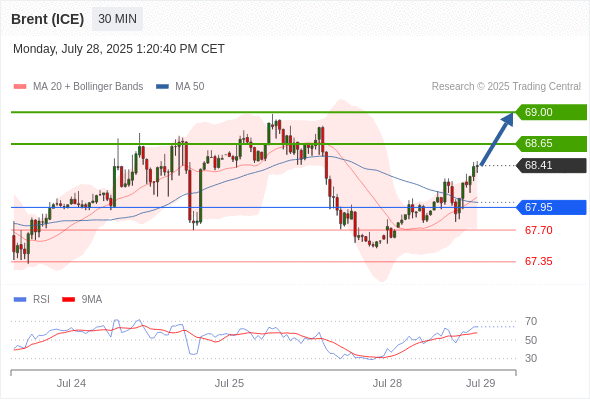Select Jul 28 on the time axis
Viewport: 590px width, 400px height.
pos(387,383)
